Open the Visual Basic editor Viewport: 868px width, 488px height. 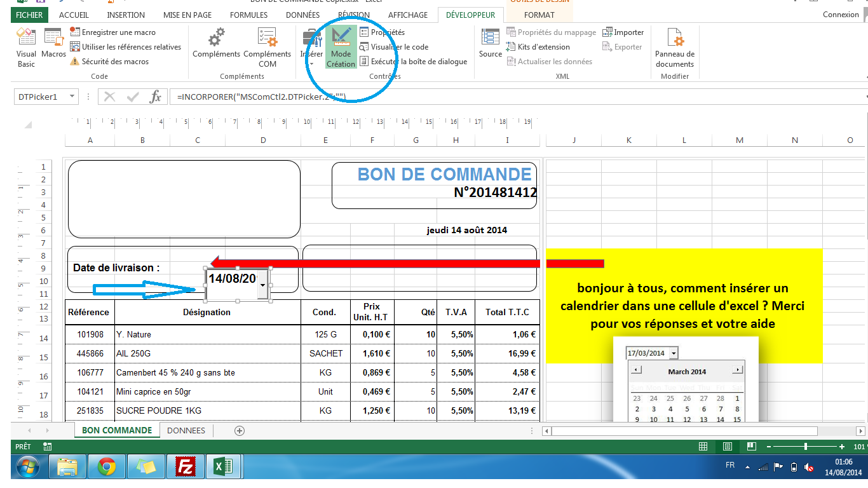point(26,48)
